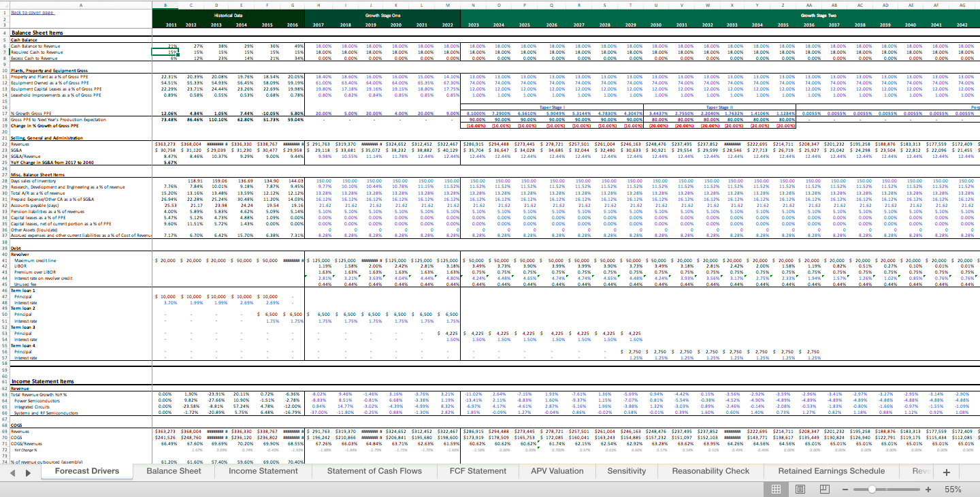The width and height of the screenshot is (980, 497).
Task: Select column B header
Action: [x=166, y=4]
